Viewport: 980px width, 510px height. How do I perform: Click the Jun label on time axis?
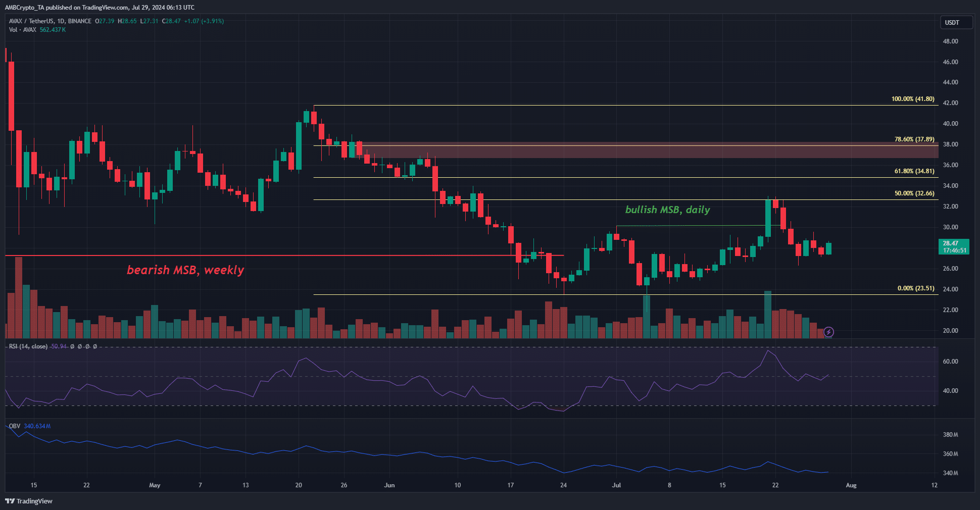389,485
